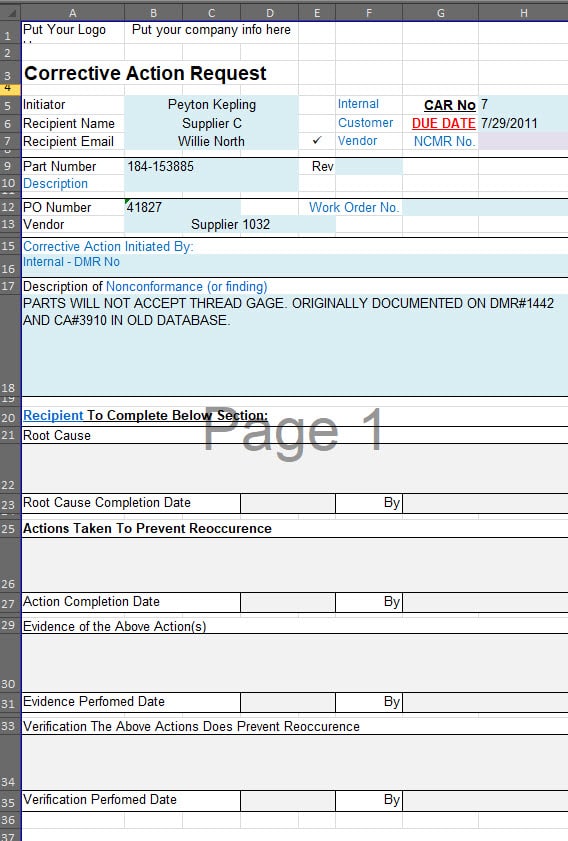
Task: Select column G header
Action: [440, 12]
